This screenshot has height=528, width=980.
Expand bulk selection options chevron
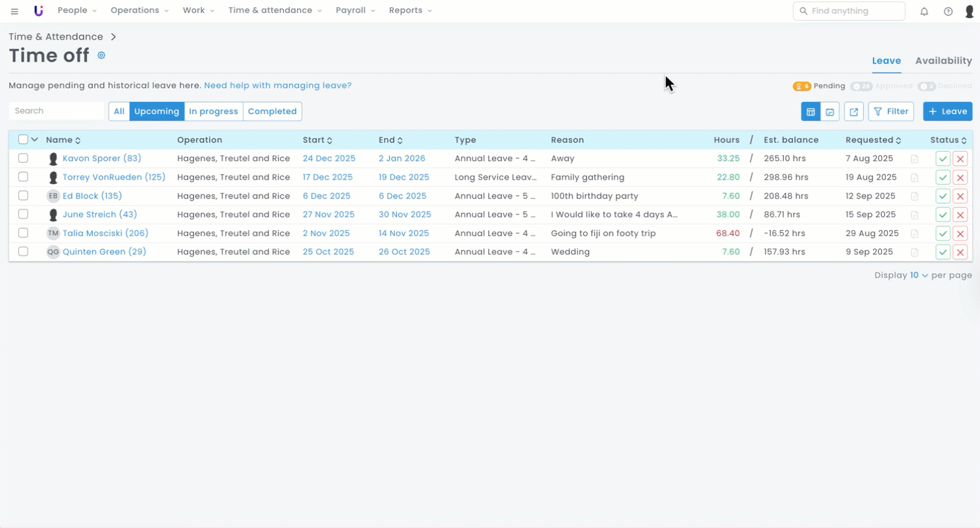[x=35, y=139]
